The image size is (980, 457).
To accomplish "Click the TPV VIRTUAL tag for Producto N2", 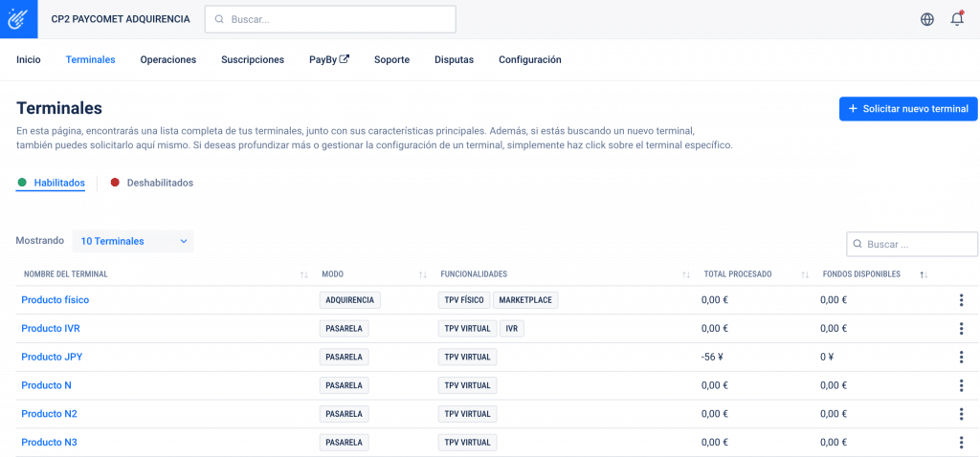I will [x=467, y=414].
